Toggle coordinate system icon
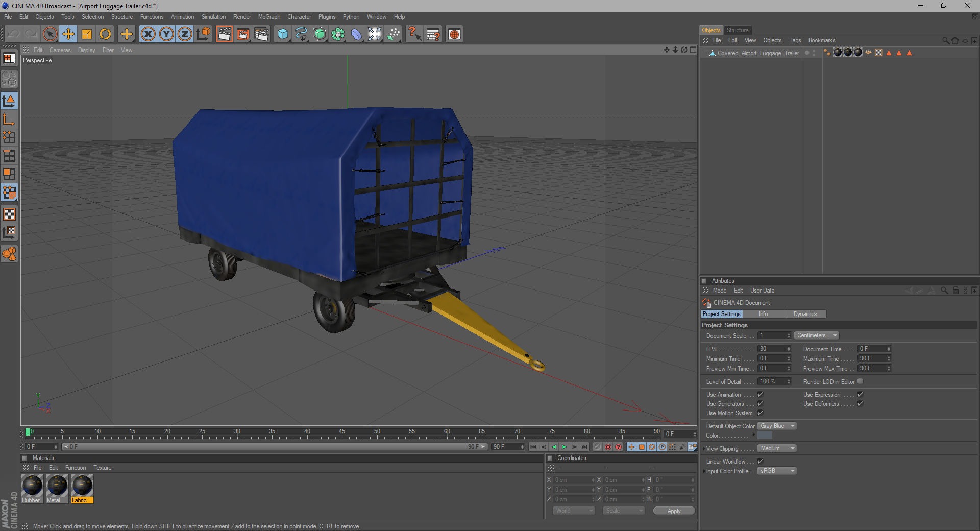980x531 pixels. click(x=203, y=34)
